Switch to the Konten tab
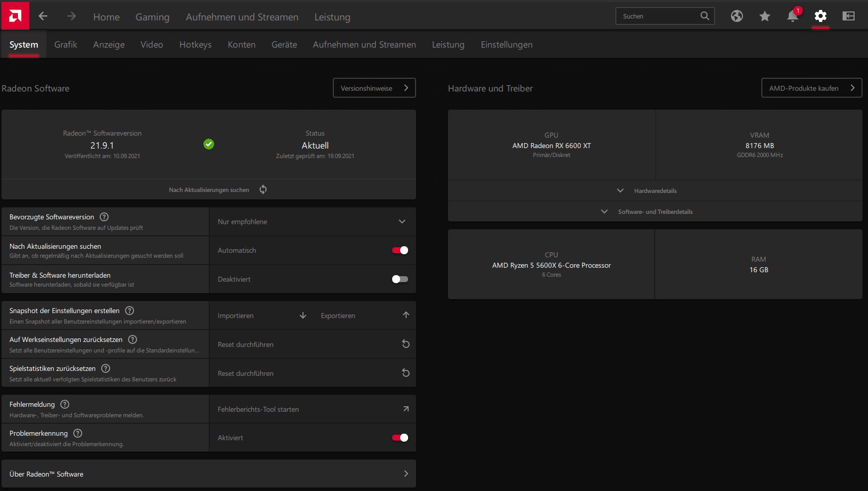This screenshot has width=868, height=491. [x=242, y=44]
